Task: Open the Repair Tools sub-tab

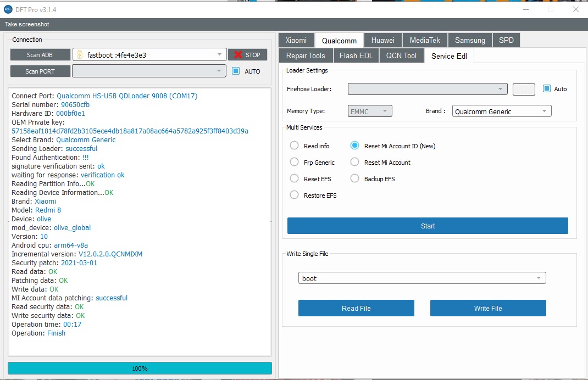Action: [306, 55]
